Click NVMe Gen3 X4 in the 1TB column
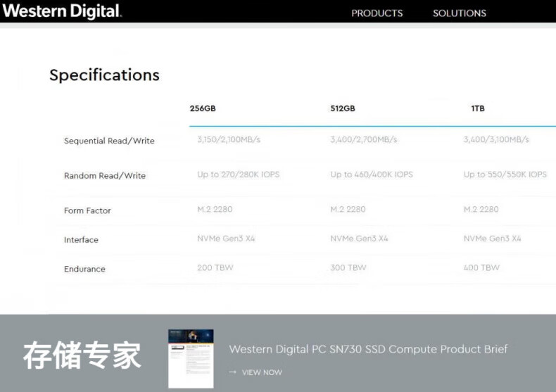 (x=492, y=239)
